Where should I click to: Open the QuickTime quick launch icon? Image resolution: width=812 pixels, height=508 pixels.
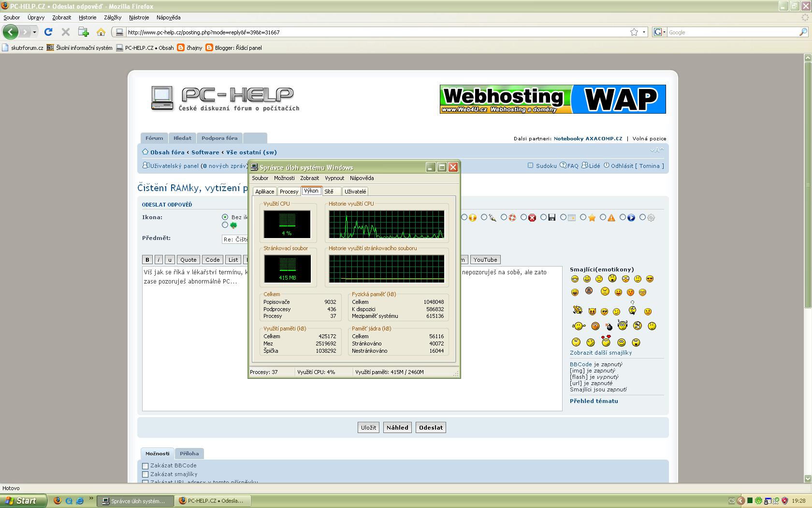(69, 501)
